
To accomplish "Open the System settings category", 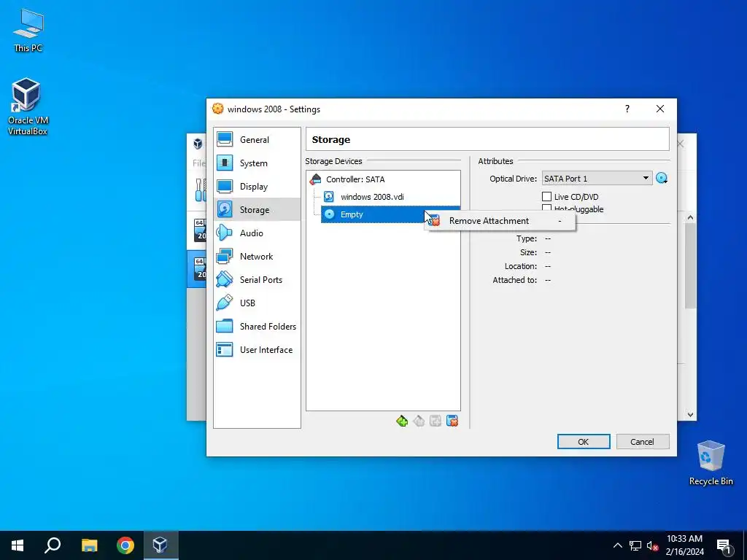I will pyautogui.click(x=257, y=163).
